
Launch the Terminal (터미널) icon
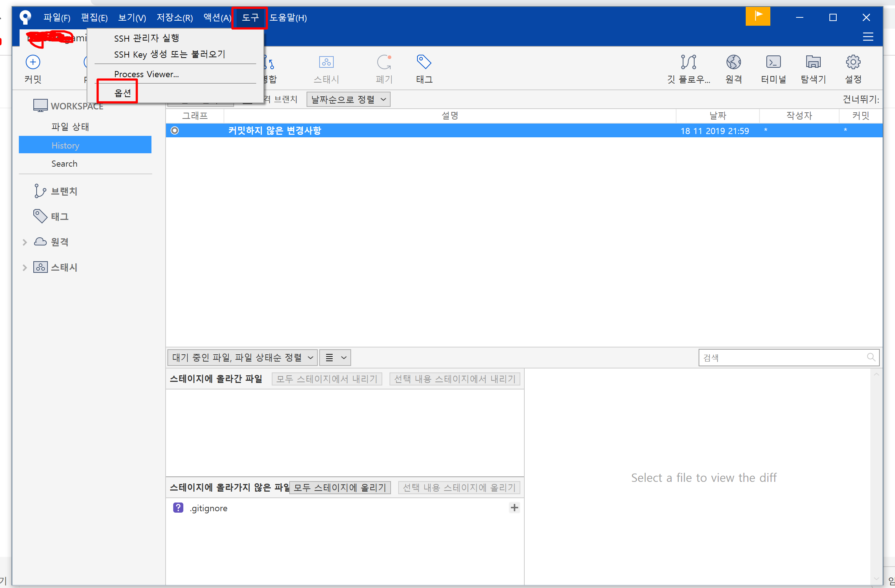click(x=773, y=62)
